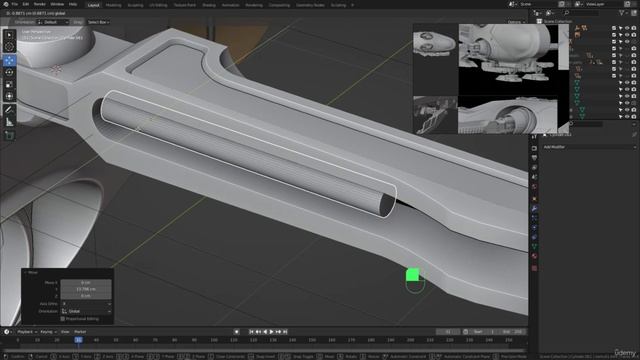Select the Rotate tool

[x=9, y=72]
